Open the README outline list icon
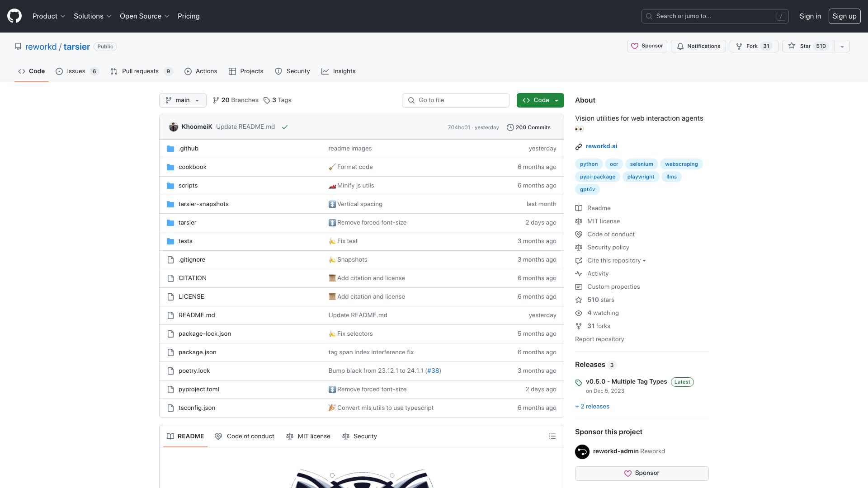The height and width of the screenshot is (488, 868). (552, 436)
